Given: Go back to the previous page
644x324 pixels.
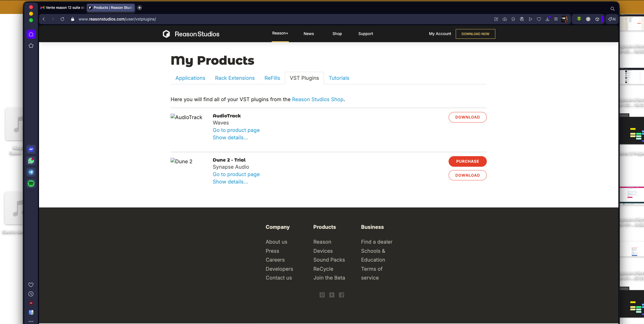Looking at the screenshot, I should click(44, 19).
